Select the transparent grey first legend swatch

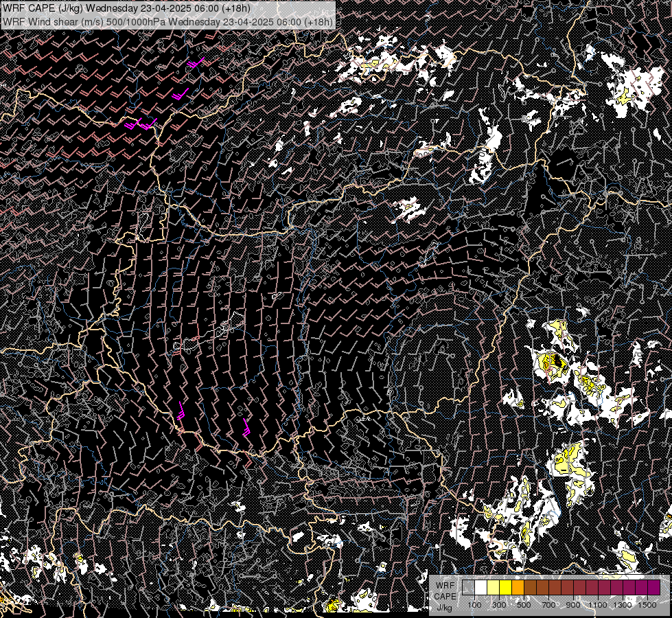pyautogui.click(x=468, y=587)
